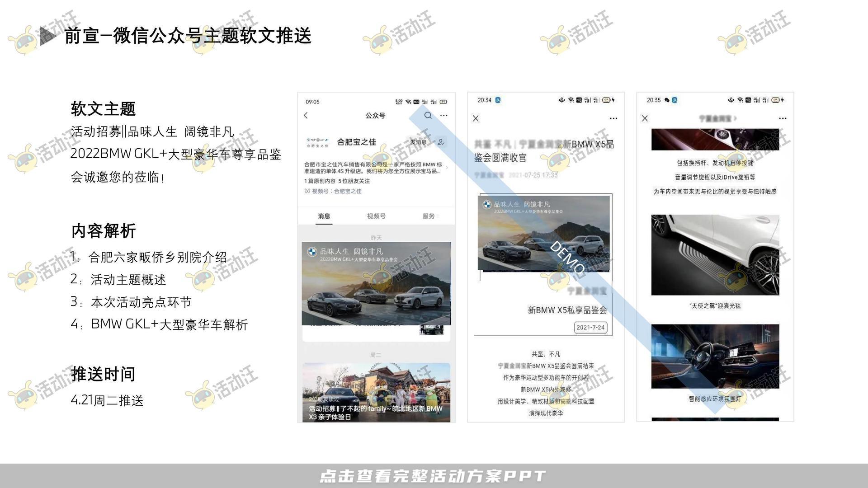Close the 20:35 article with the X icon
The width and height of the screenshot is (868, 488).
[645, 118]
